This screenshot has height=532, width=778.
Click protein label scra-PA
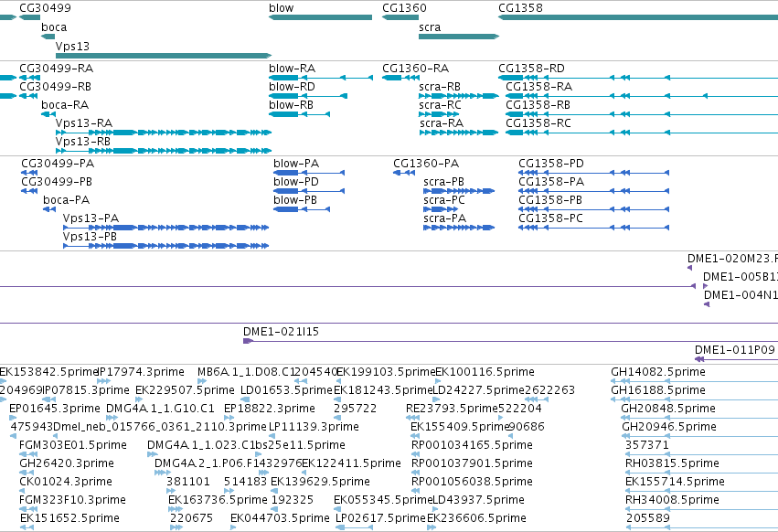[x=444, y=218]
